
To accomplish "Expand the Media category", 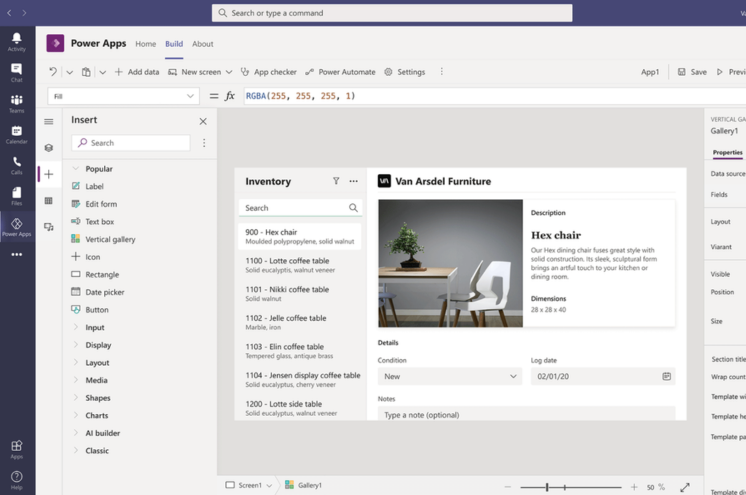I will tap(76, 380).
